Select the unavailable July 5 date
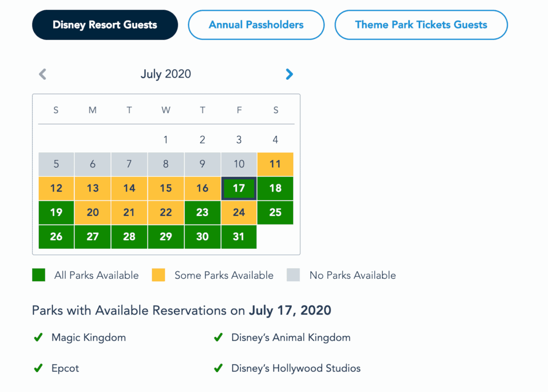Viewport: 548px width, 392px height. (56, 164)
